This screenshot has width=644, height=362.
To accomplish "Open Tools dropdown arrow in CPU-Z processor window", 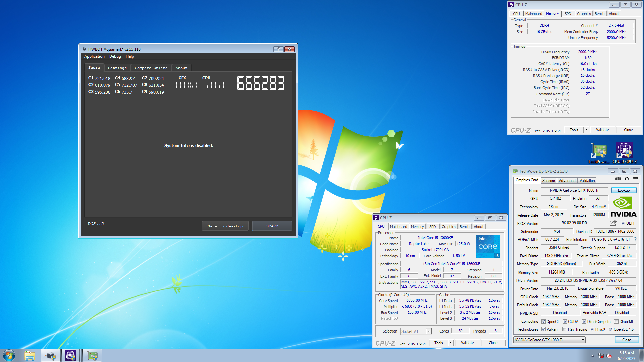I will 451,343.
